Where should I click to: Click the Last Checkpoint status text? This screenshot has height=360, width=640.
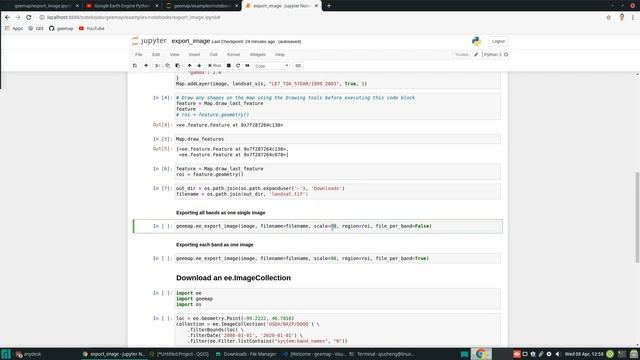pyautogui.click(x=243, y=42)
